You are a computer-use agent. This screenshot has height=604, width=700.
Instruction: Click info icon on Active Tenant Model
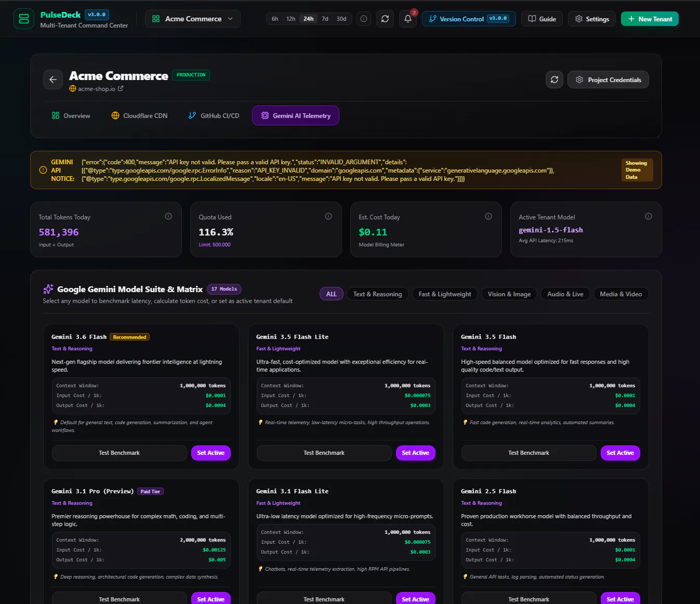(x=649, y=216)
